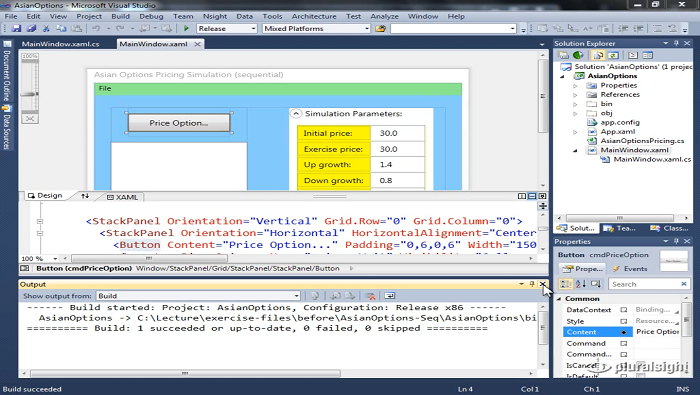This screenshot has width=700, height=395.
Task: Click Solution Explorer View Designer icon
Action: (648, 55)
